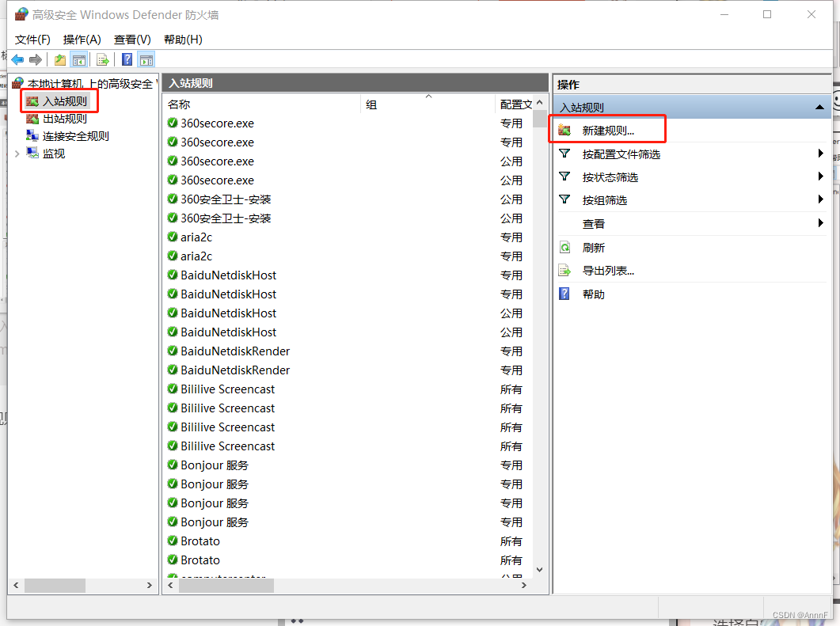840x626 pixels.
Task: Click 导出列表... in the actions pane
Action: 609,271
